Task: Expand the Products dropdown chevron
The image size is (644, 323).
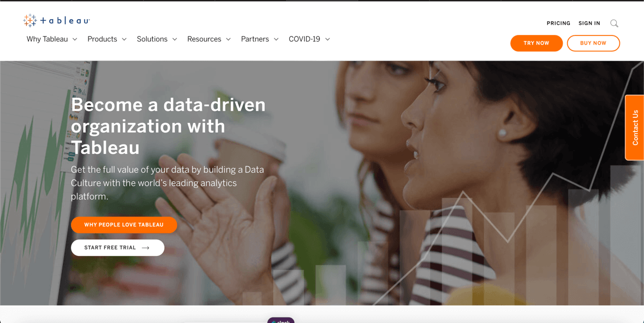Action: 124,39
